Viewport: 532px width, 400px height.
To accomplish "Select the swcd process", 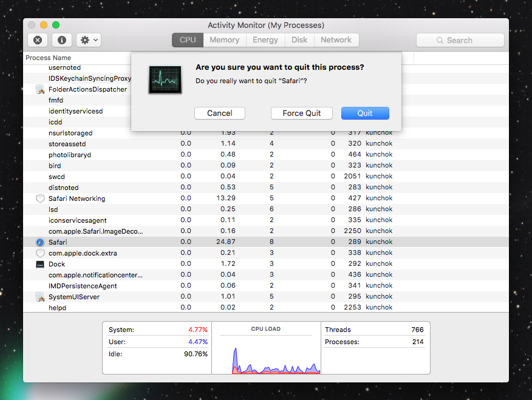I will (x=56, y=177).
